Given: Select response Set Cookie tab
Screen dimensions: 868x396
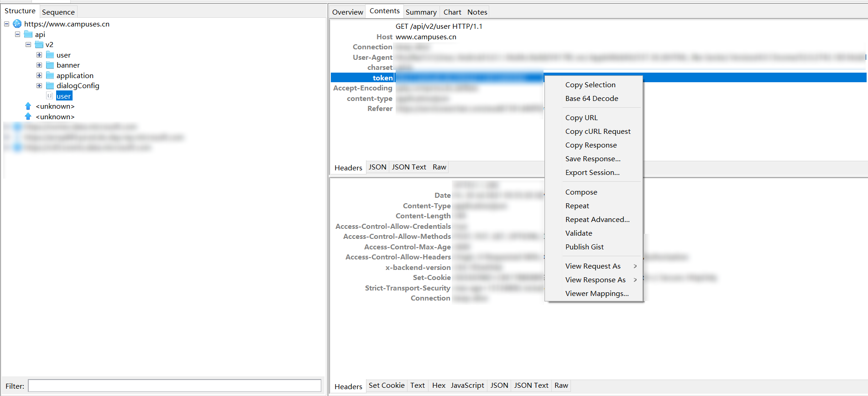Looking at the screenshot, I should [x=387, y=385].
